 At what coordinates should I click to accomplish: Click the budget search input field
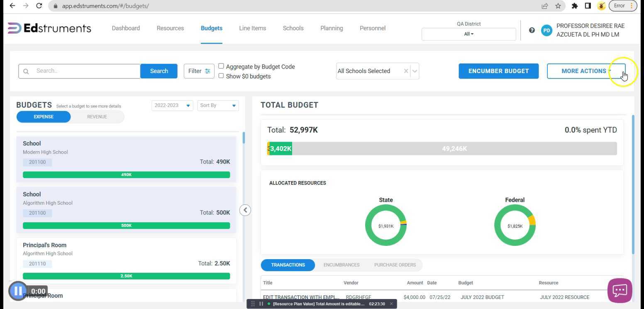[85, 71]
